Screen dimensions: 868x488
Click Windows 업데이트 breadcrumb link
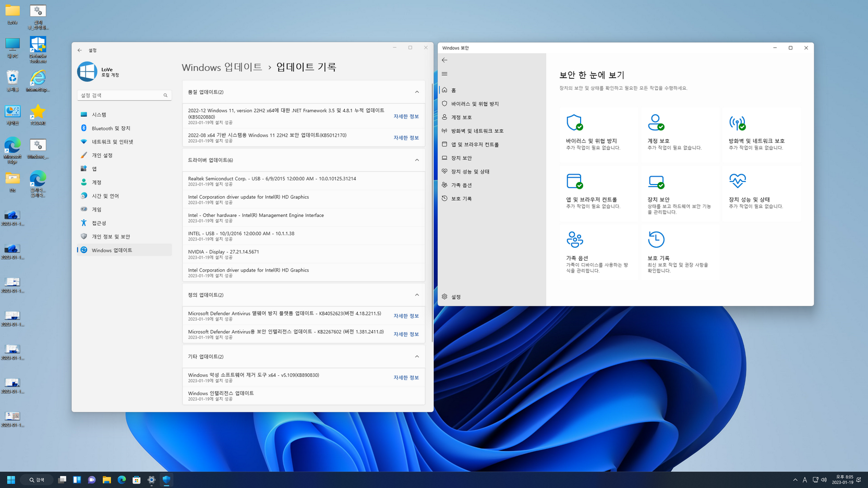coord(222,67)
